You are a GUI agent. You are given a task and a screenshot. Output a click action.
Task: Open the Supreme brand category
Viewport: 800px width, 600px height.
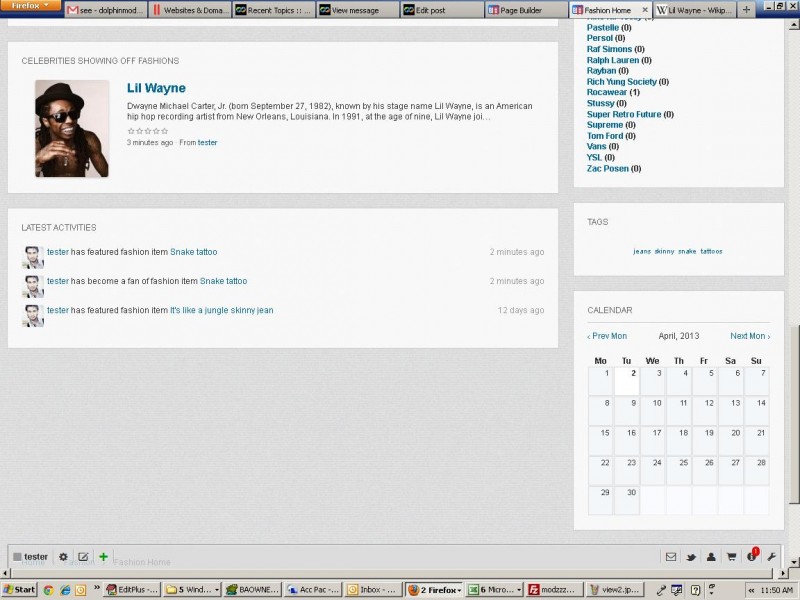[x=605, y=124]
